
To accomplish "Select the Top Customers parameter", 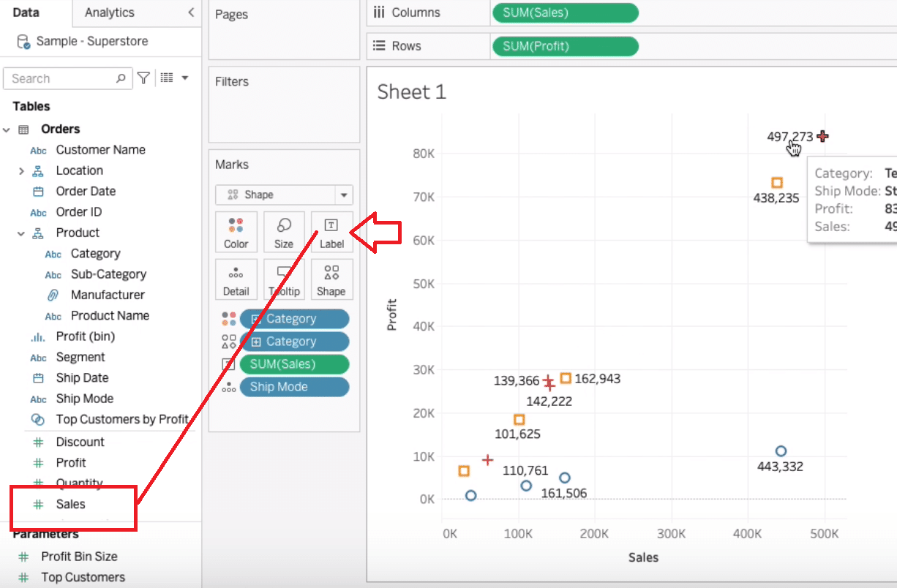I will (x=83, y=578).
